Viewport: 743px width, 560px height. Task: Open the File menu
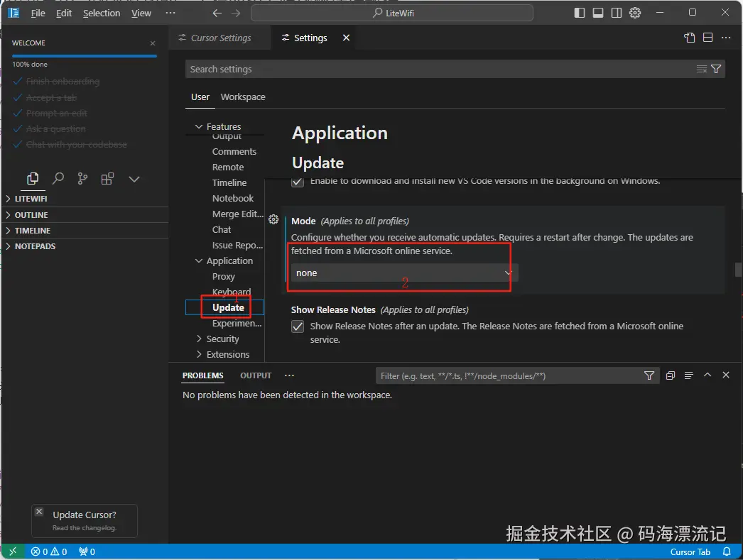click(38, 13)
